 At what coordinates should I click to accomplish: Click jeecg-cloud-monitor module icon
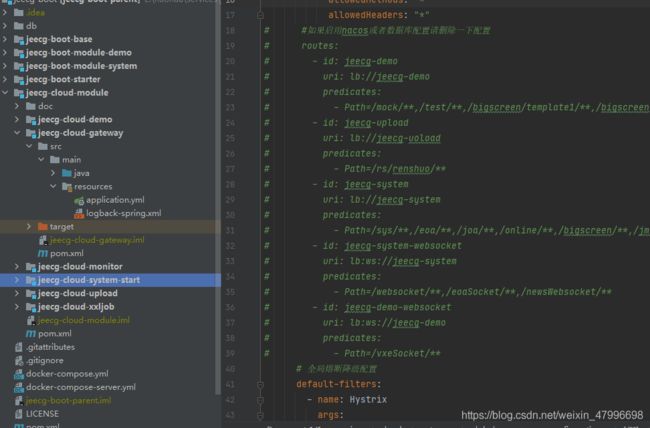click(31, 267)
